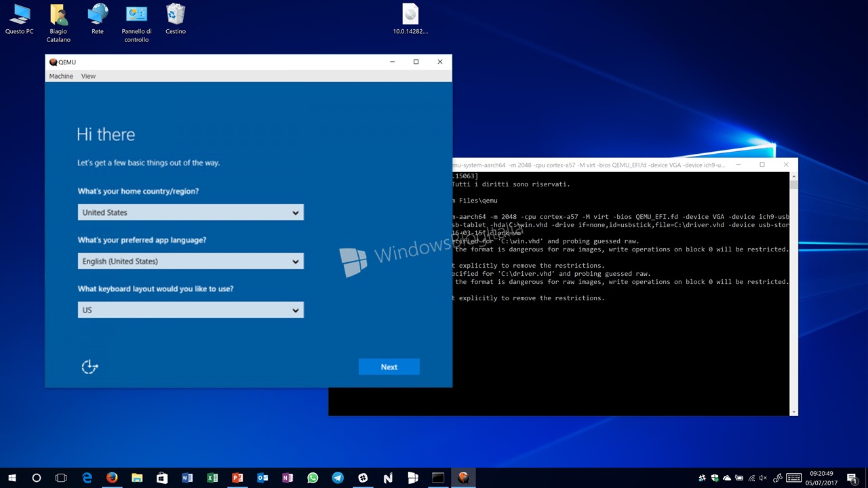Open the preferred app language dropdown

pos(191,261)
